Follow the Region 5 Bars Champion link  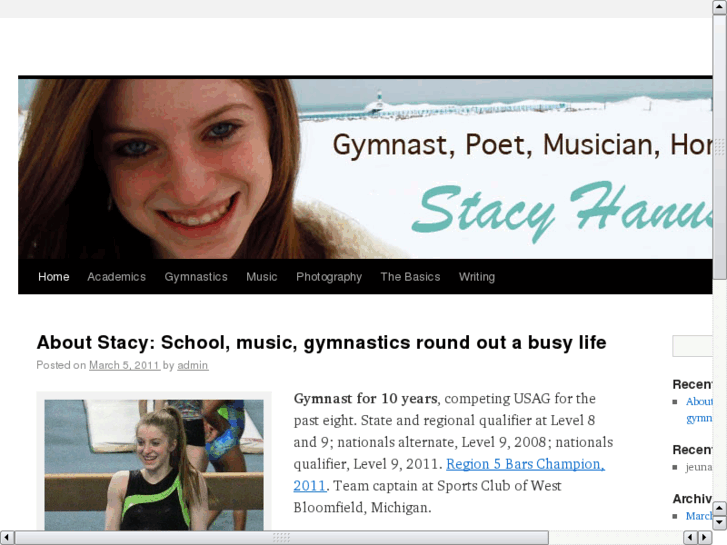pyautogui.click(x=525, y=464)
